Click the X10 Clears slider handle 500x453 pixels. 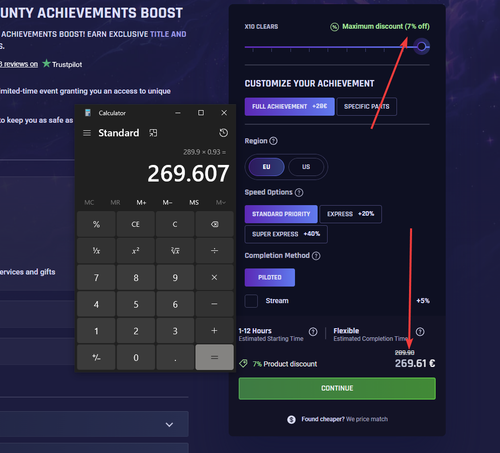pyautogui.click(x=422, y=47)
